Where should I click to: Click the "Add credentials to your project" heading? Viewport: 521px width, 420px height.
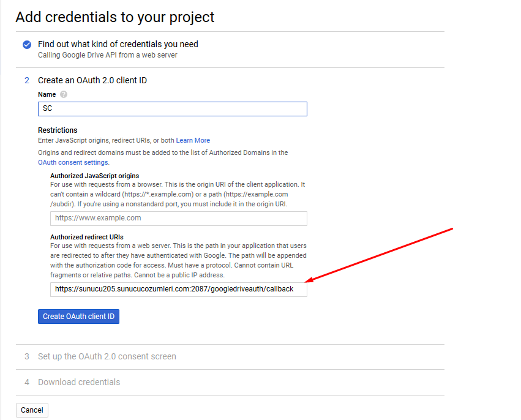point(115,17)
